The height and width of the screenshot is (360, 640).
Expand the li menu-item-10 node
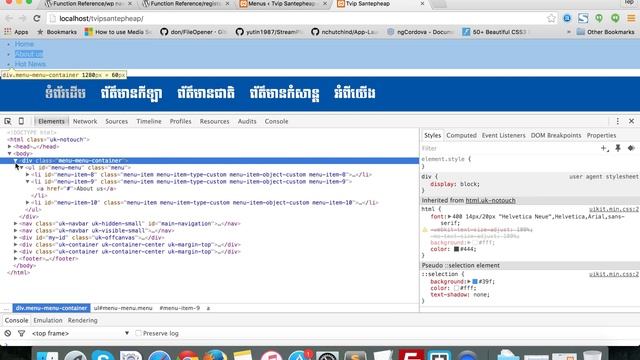[x=28, y=202]
